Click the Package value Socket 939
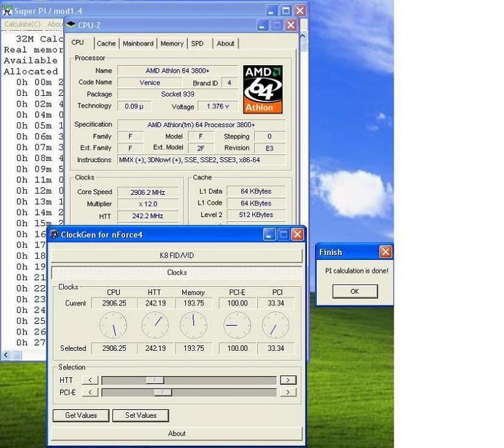This screenshot has width=504, height=448. tap(178, 94)
